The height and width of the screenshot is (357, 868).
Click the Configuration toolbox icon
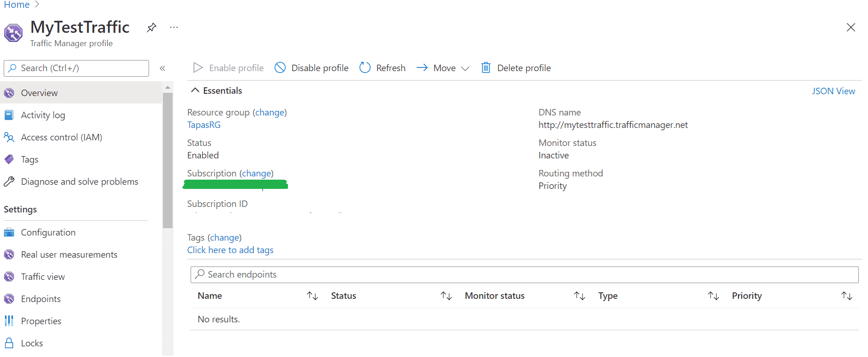[9, 232]
